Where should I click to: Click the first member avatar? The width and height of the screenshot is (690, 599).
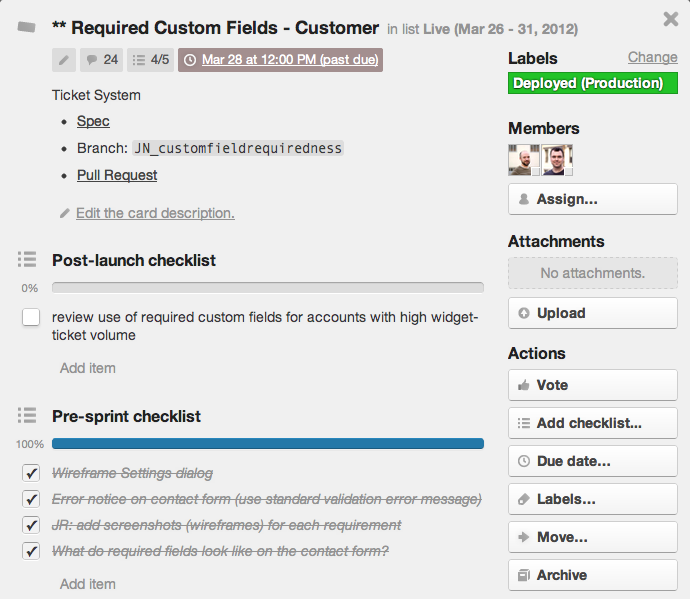point(524,160)
